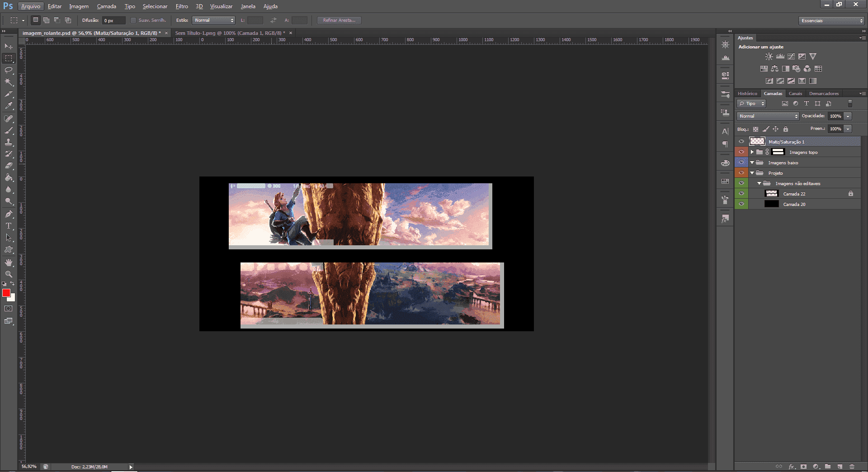Add a Gradient Map adjustment
The height and width of the screenshot is (472, 868).
(x=813, y=81)
